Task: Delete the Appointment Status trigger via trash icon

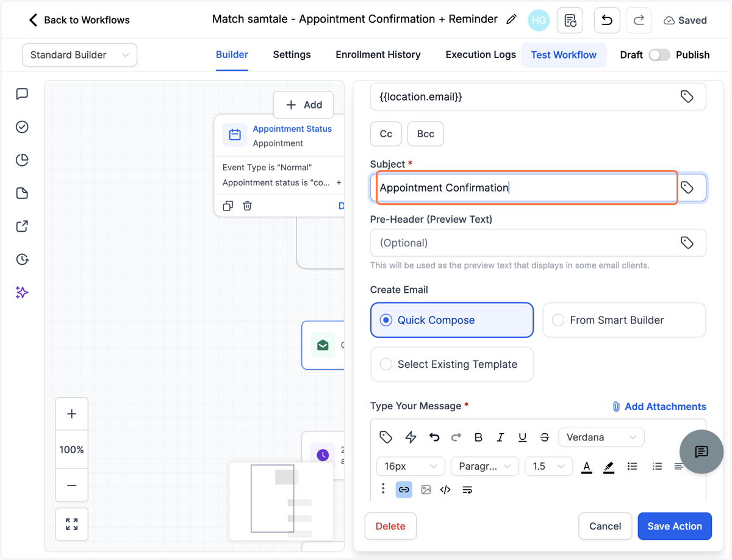Action: coord(247,206)
